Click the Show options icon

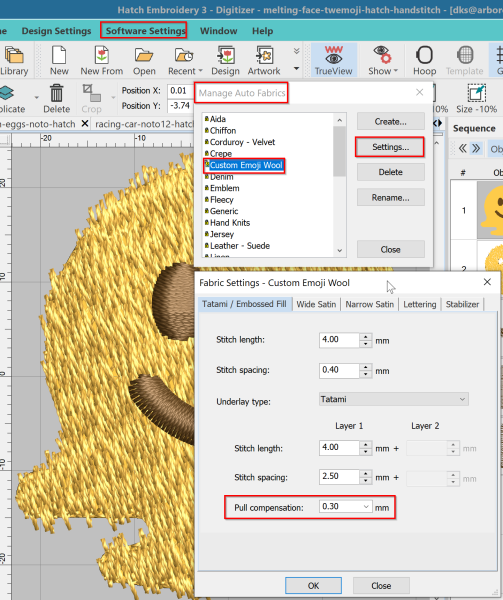383,60
